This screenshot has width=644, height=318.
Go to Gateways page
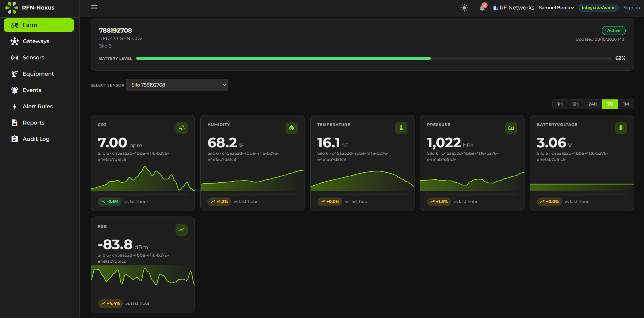[x=39, y=41]
